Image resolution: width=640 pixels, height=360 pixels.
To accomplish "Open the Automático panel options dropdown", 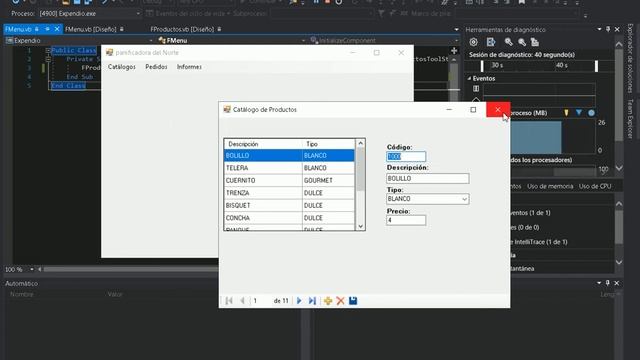I will (599, 283).
